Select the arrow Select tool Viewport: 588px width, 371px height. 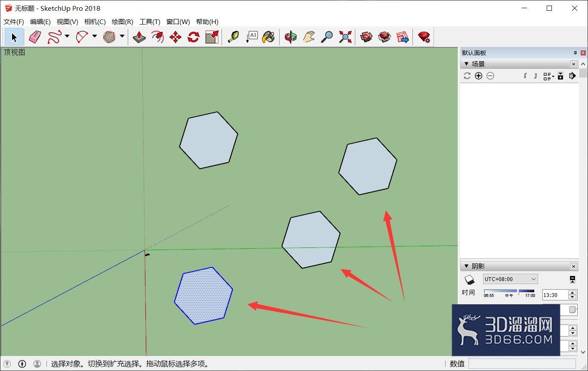click(14, 37)
